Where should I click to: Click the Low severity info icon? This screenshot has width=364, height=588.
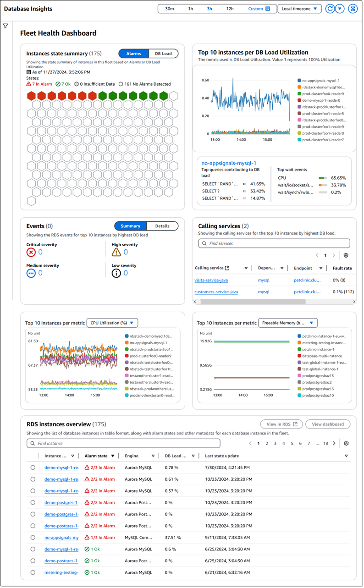point(116,273)
